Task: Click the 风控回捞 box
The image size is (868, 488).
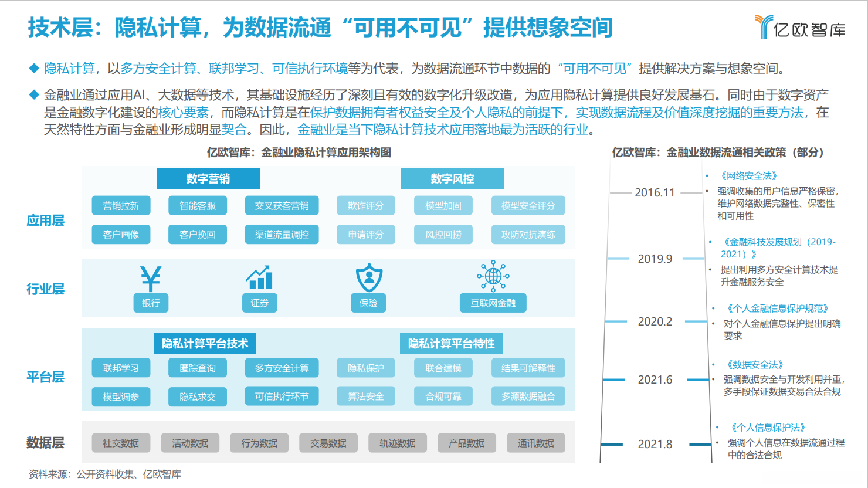Action: tap(443, 235)
